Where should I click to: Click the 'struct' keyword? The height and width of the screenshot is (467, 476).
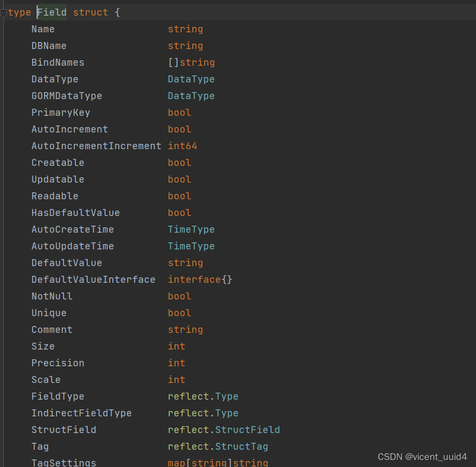click(x=91, y=12)
